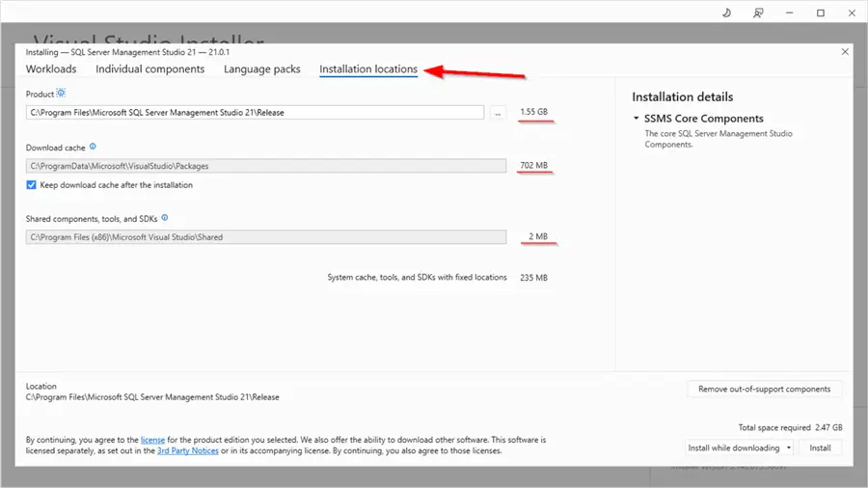Select the Language packs tab
The image size is (868, 488).
pos(262,69)
